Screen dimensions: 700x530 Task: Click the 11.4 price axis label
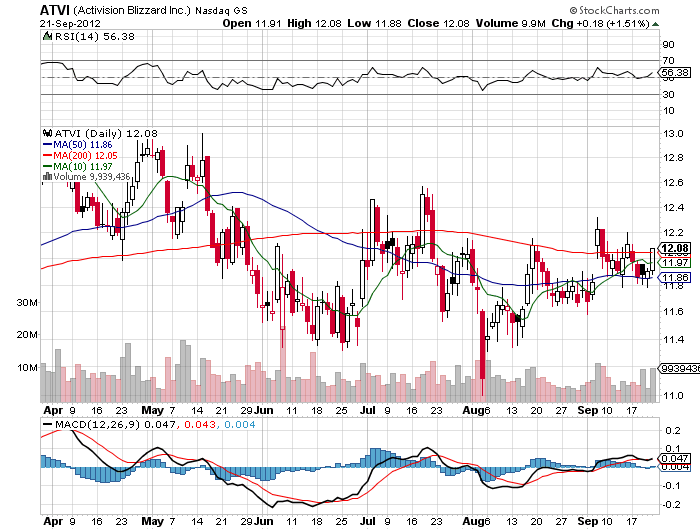pos(673,340)
